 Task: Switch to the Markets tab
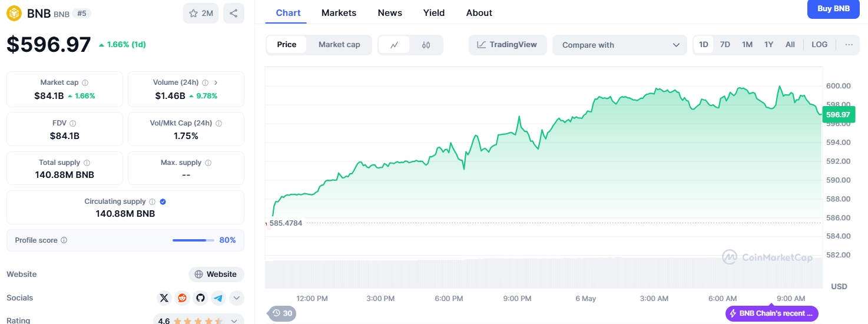339,13
